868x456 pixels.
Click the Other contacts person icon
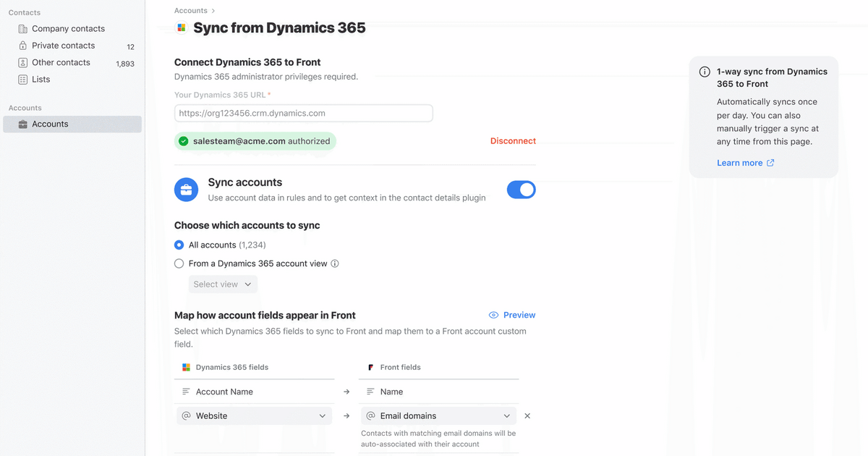click(23, 63)
